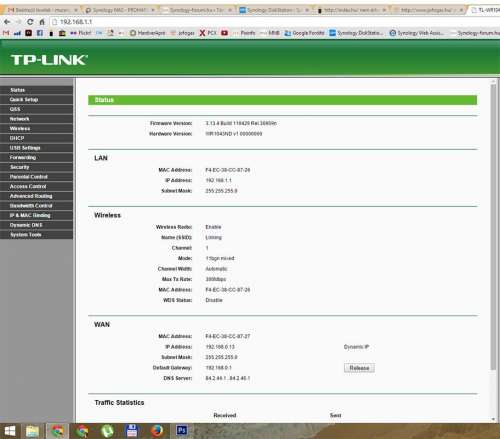Click the page's vertical scrollbar
The width and height of the screenshot is (500, 439).
click(493, 227)
